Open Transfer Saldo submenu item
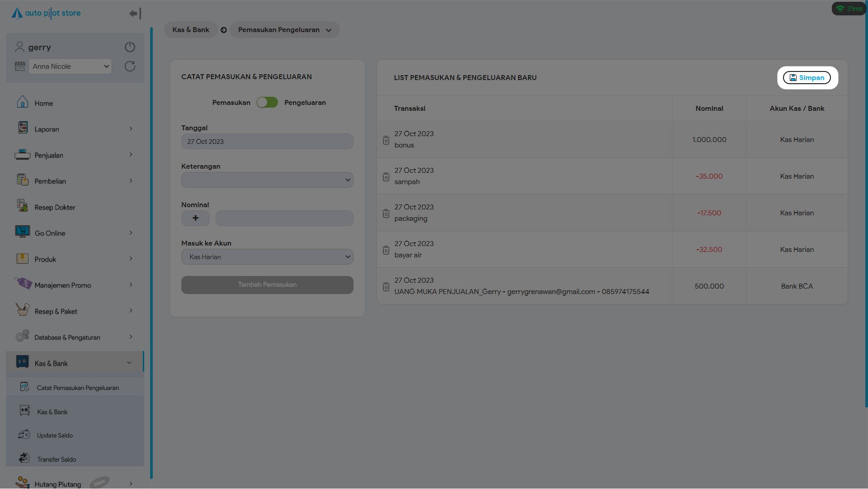This screenshot has width=868, height=489. [57, 459]
